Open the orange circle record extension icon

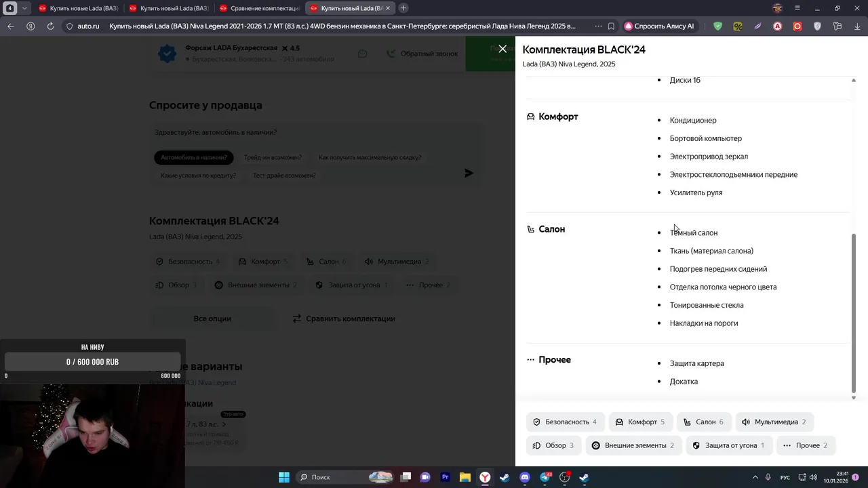pos(797,26)
